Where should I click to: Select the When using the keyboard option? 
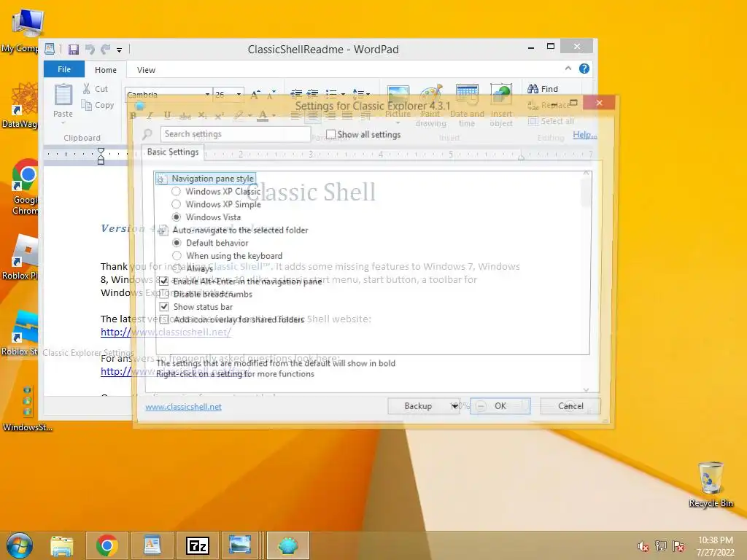click(x=177, y=256)
